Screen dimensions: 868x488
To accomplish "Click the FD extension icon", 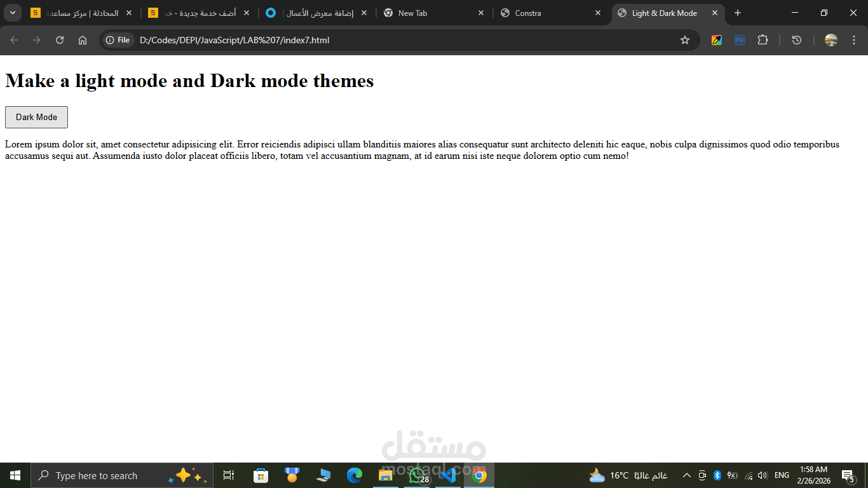I will tap(739, 39).
